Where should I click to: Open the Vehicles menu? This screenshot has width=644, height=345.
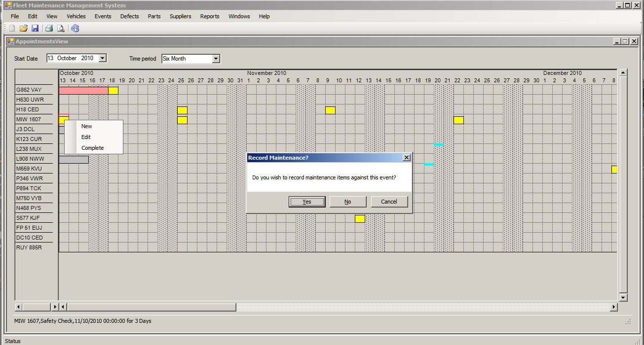click(76, 16)
